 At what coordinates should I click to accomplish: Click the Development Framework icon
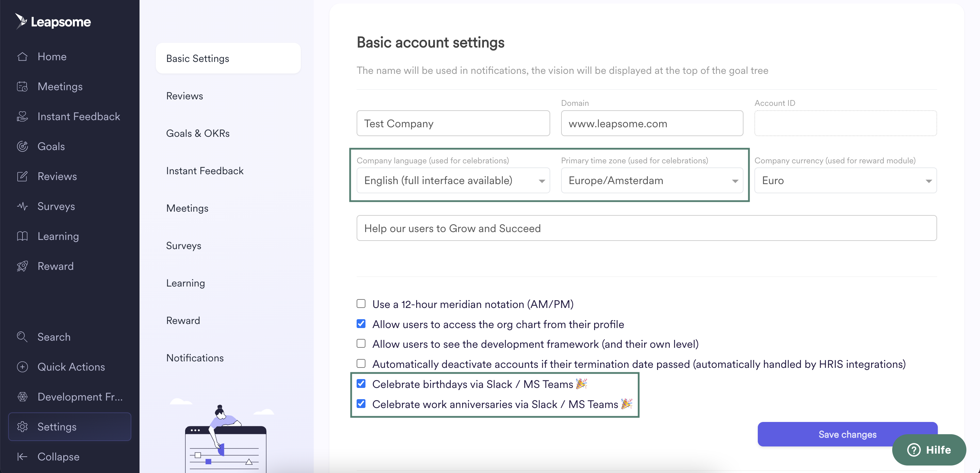(x=22, y=396)
